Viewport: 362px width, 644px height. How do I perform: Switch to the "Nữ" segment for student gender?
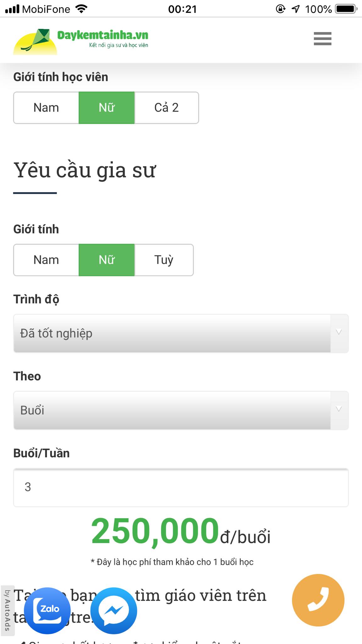click(x=107, y=108)
